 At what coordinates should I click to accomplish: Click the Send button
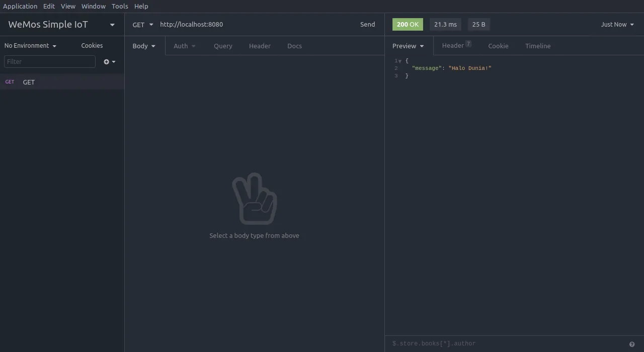pyautogui.click(x=367, y=25)
